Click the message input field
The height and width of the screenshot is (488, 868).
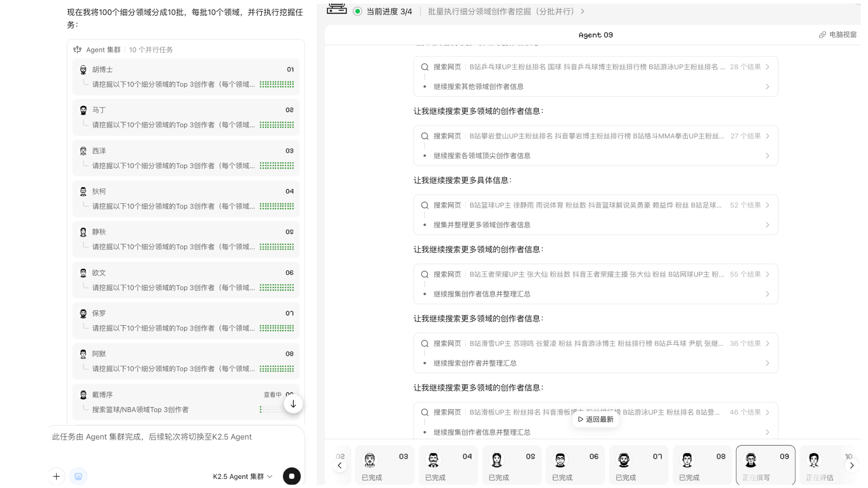pyautogui.click(x=176, y=437)
